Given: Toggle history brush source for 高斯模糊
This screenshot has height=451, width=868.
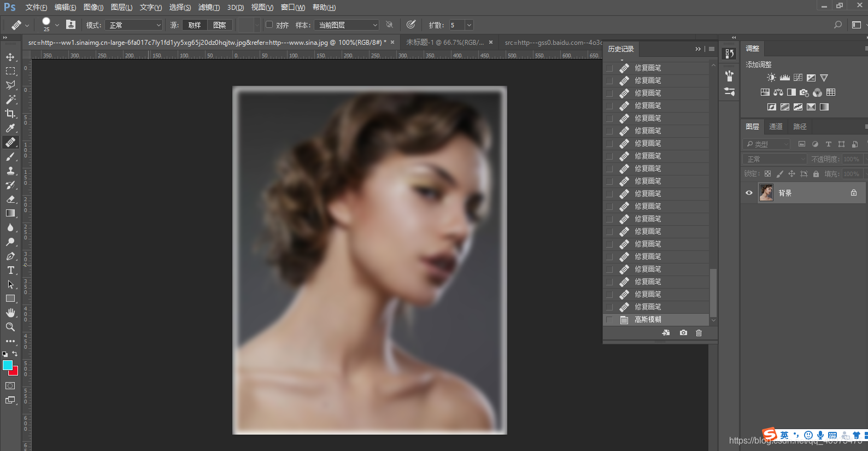Looking at the screenshot, I should click(609, 319).
